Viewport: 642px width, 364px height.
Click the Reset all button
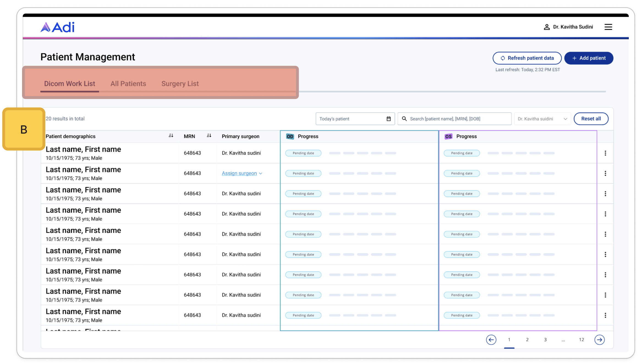[591, 119]
